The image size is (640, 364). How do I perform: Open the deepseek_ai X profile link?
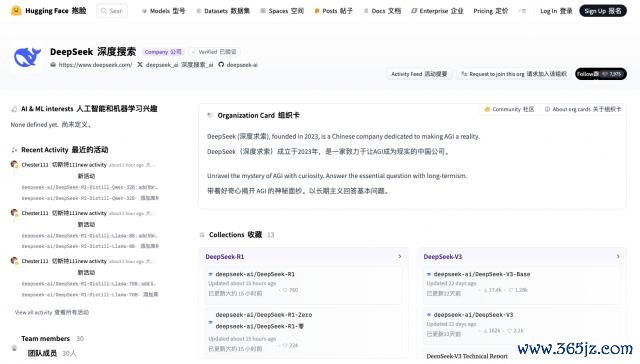(x=175, y=64)
